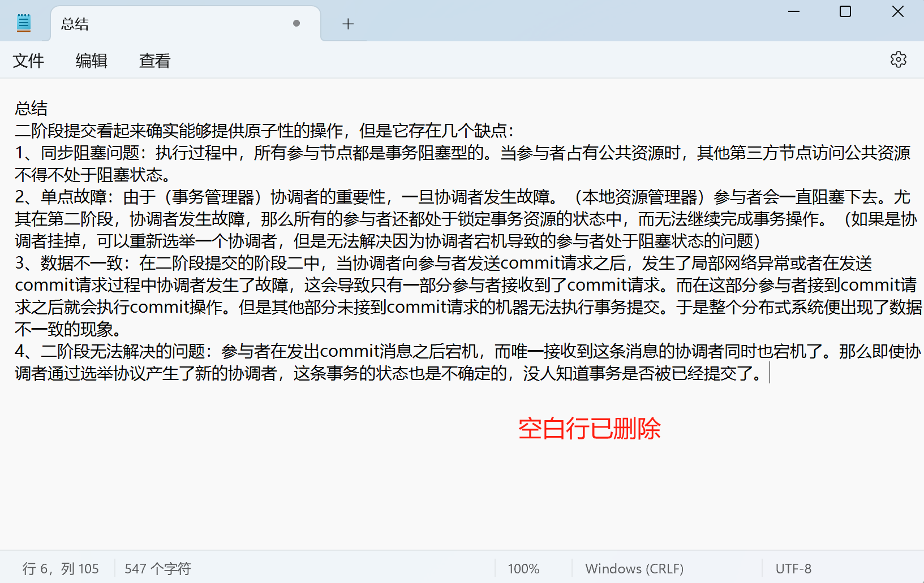The width and height of the screenshot is (924, 583).
Task: Click the word commit in paragraph three
Action: (529, 263)
